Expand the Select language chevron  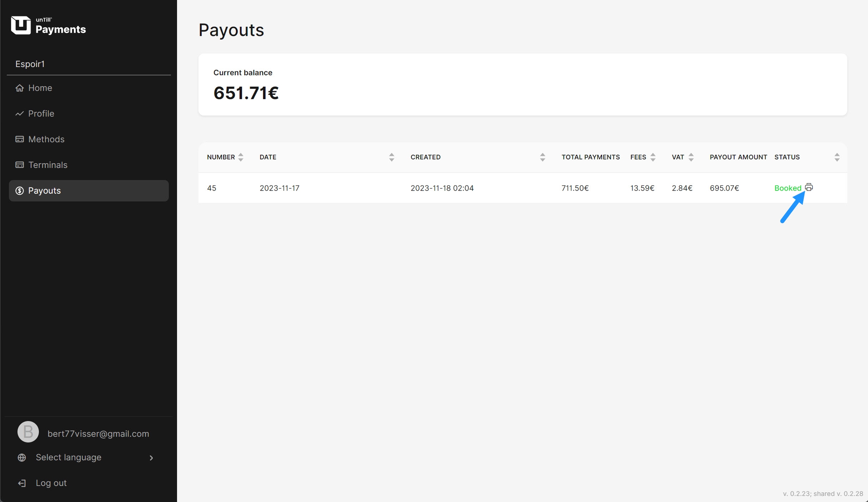(x=151, y=458)
